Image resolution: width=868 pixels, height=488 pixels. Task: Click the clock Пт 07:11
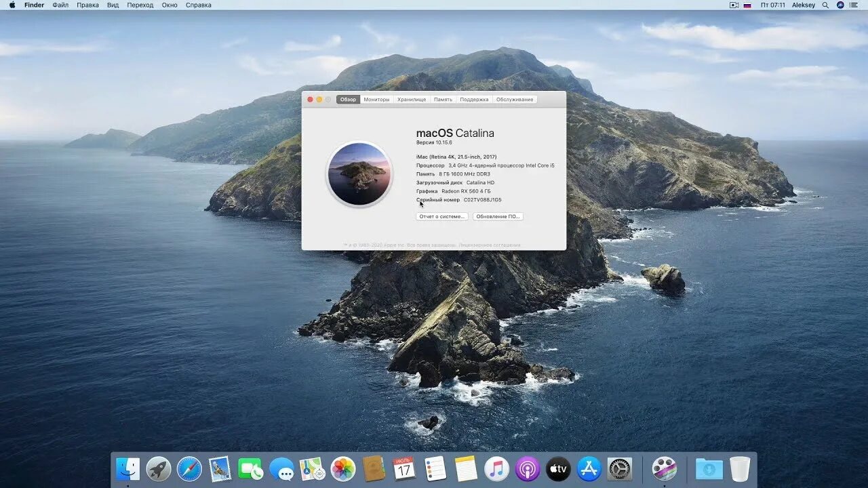tap(772, 5)
